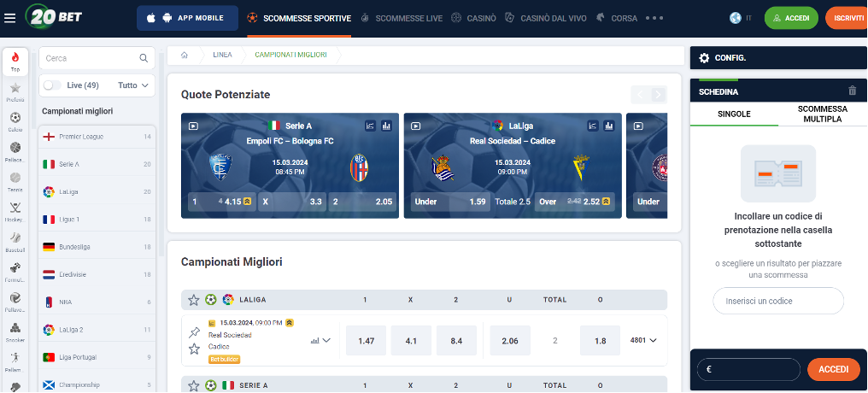Click the Linea breadcrumb link

222,55
